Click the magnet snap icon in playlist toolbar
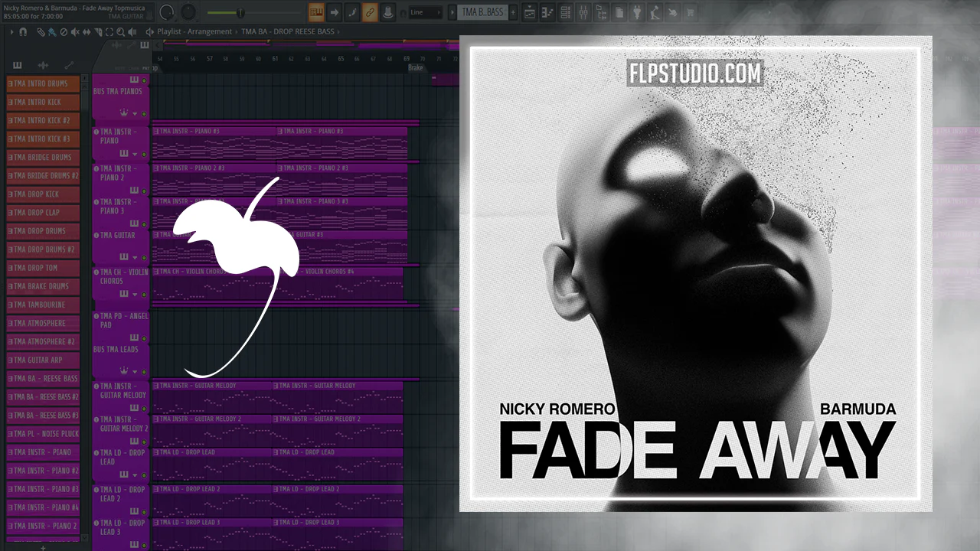The image size is (980, 551). (22, 32)
